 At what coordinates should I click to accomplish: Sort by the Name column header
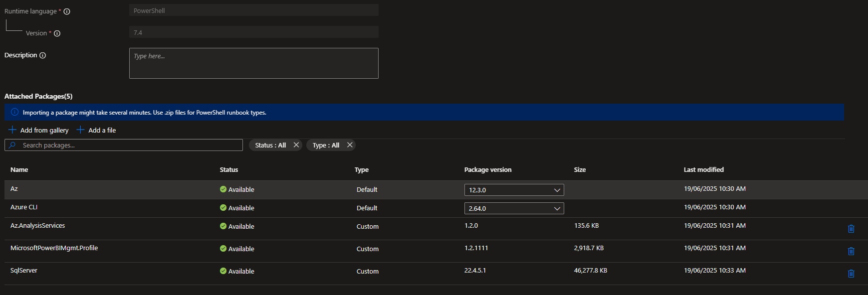point(19,169)
